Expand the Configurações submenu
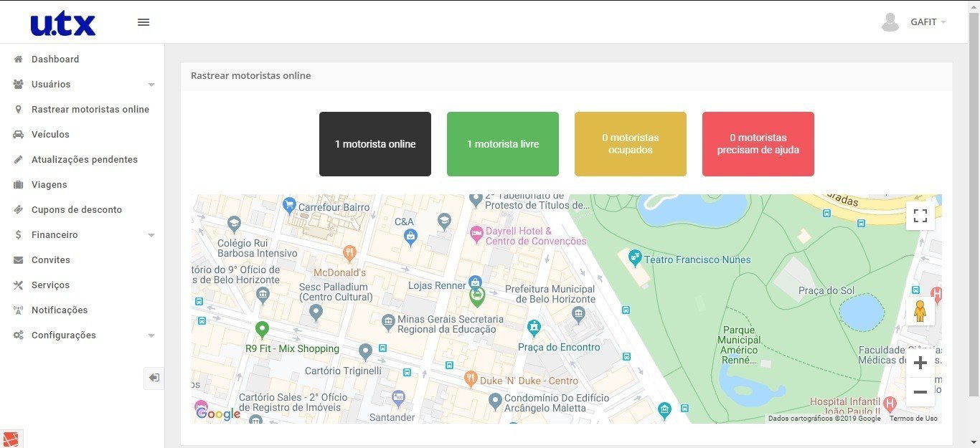 click(151, 335)
